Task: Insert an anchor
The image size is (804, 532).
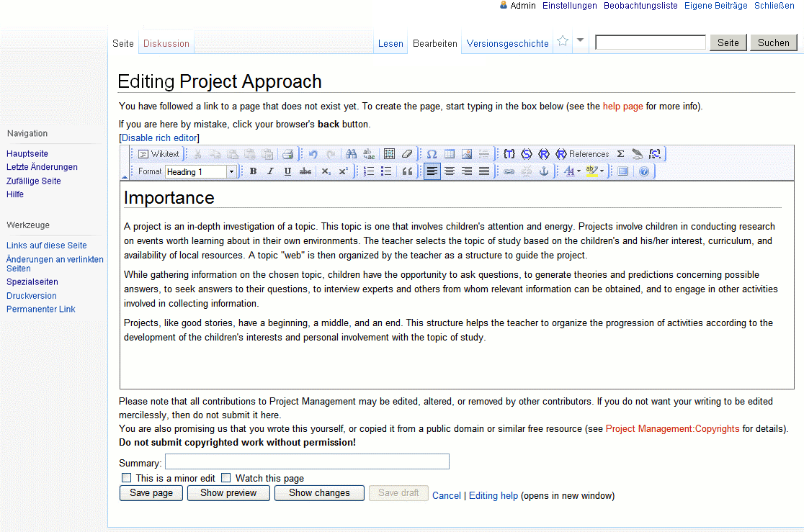Action: pos(543,171)
